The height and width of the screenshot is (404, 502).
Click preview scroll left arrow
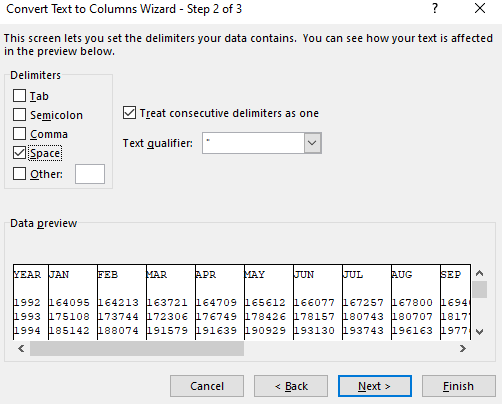pyautogui.click(x=21, y=349)
